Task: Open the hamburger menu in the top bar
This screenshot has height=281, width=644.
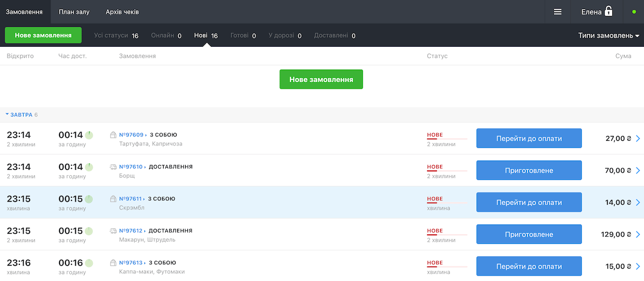Action: (558, 12)
